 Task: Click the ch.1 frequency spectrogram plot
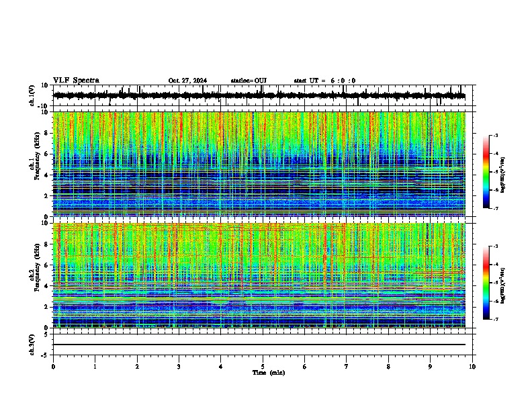(259, 164)
